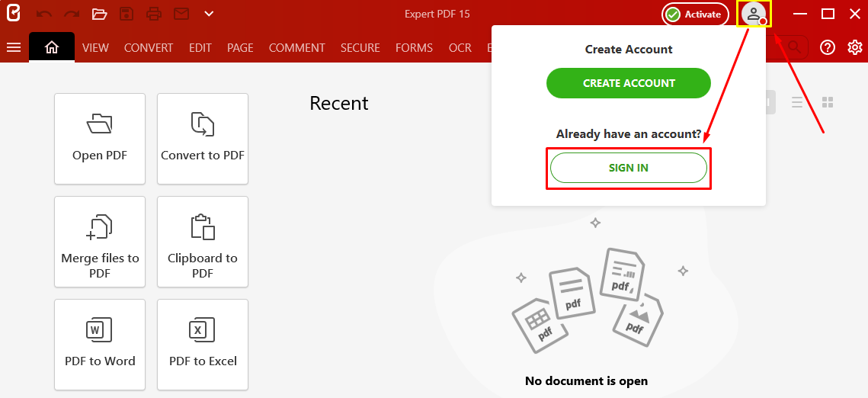Maximize the Expert PDF window
Viewport: 868px width, 398px height.
828,14
